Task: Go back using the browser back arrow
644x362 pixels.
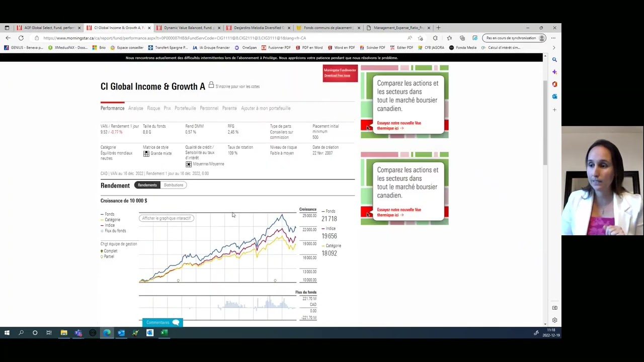Action: tap(8, 38)
